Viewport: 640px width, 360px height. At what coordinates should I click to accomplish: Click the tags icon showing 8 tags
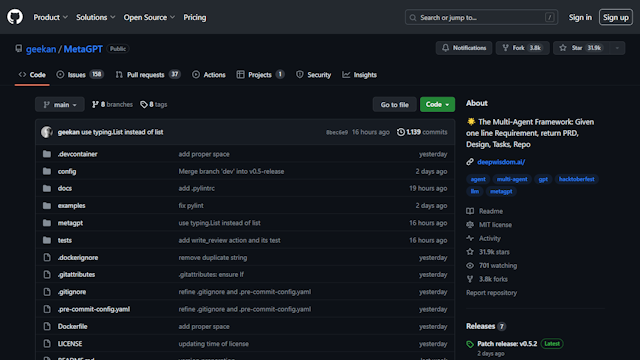(144, 104)
